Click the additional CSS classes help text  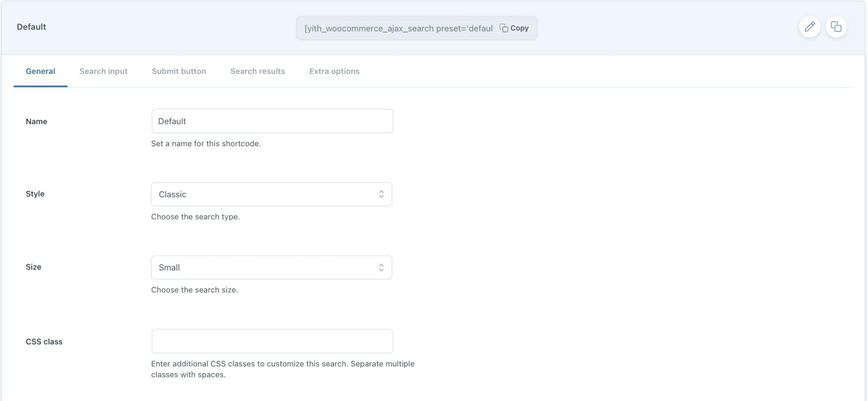pyautogui.click(x=283, y=369)
